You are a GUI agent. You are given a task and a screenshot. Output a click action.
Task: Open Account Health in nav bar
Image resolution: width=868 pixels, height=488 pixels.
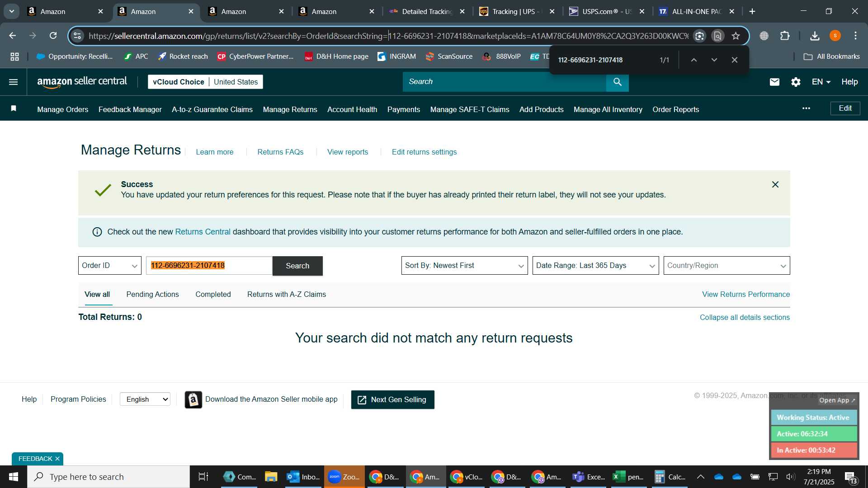[x=352, y=109]
